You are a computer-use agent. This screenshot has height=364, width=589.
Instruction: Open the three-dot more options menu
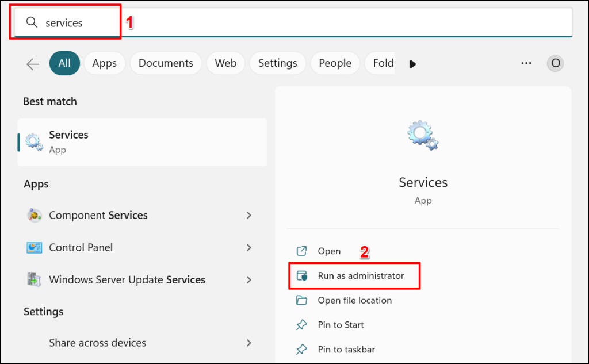(526, 63)
